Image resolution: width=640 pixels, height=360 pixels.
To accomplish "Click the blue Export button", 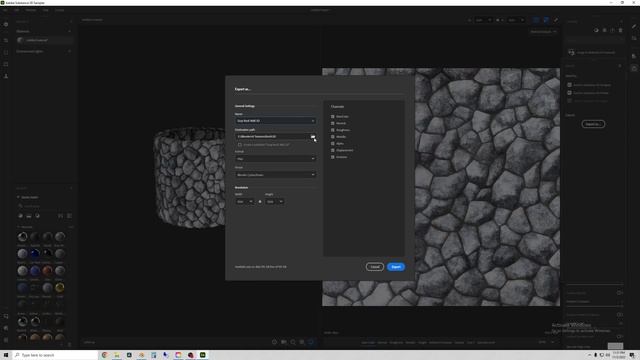I will click(x=396, y=267).
